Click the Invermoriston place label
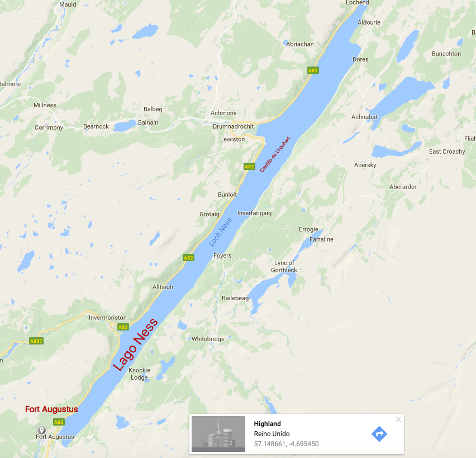The image size is (476, 458). pos(108,318)
